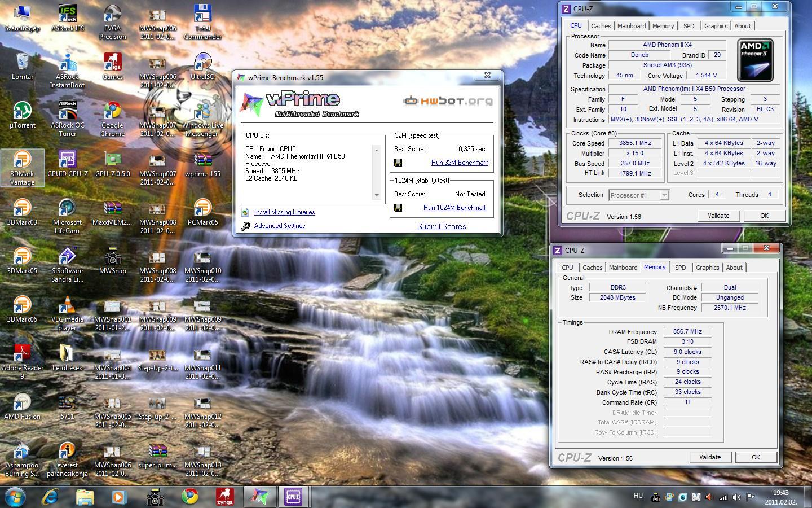Open Adobe Reader 9 desktop shortcut
The image size is (812, 508).
pyautogui.click(x=23, y=362)
